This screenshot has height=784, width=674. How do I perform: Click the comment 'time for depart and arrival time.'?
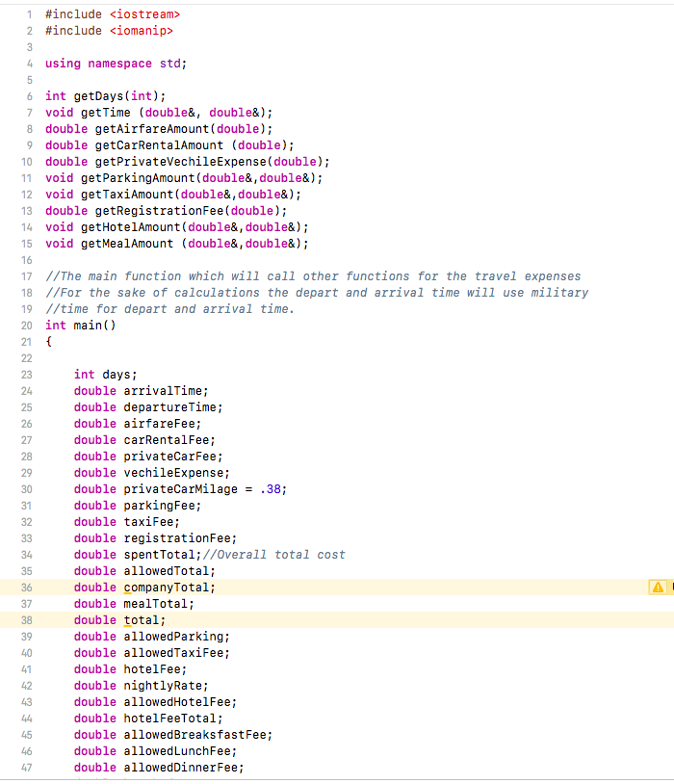point(169,309)
